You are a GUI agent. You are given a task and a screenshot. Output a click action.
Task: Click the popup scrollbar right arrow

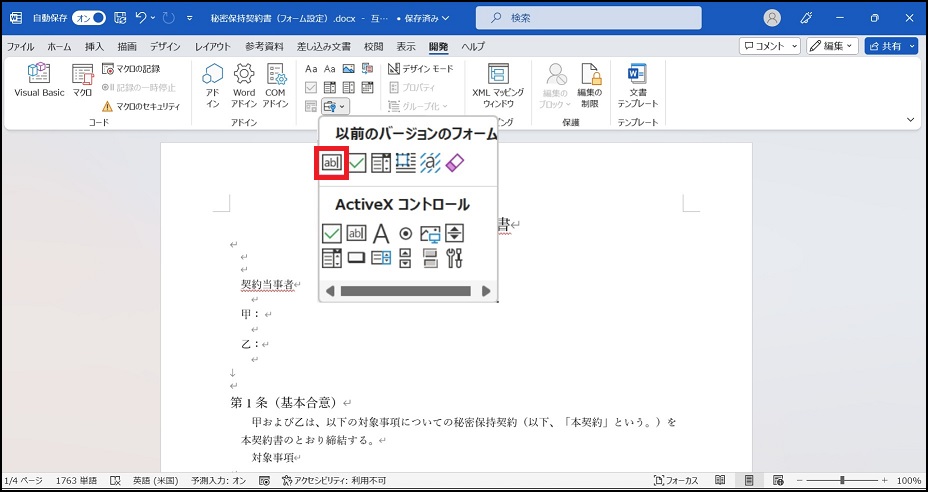pos(486,291)
